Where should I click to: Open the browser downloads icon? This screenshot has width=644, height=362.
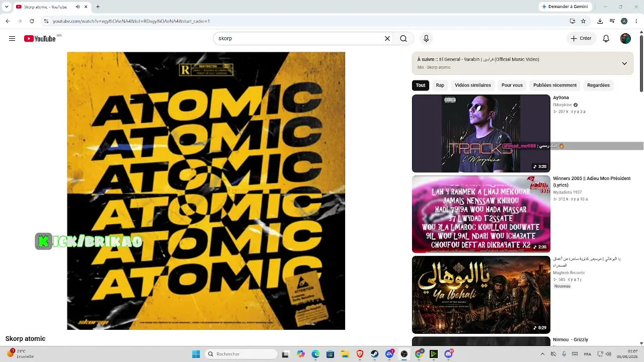pyautogui.click(x=600, y=21)
